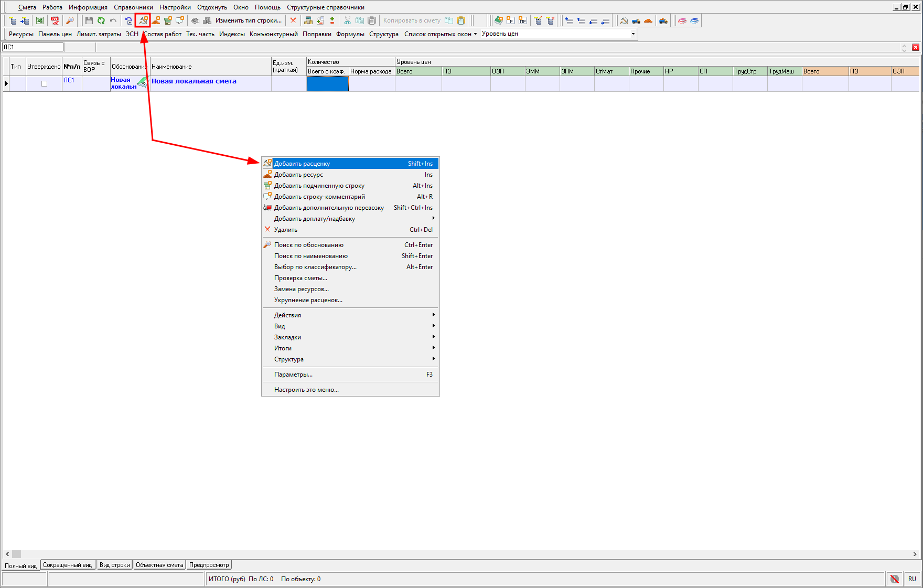Click the Индексы toolbar button

tap(232, 34)
